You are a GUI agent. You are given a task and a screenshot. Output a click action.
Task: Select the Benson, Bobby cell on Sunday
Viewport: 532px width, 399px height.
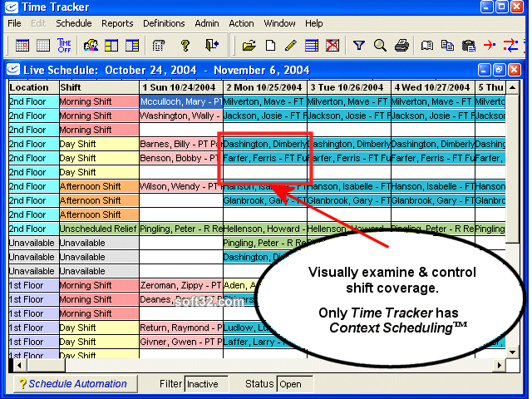click(181, 159)
